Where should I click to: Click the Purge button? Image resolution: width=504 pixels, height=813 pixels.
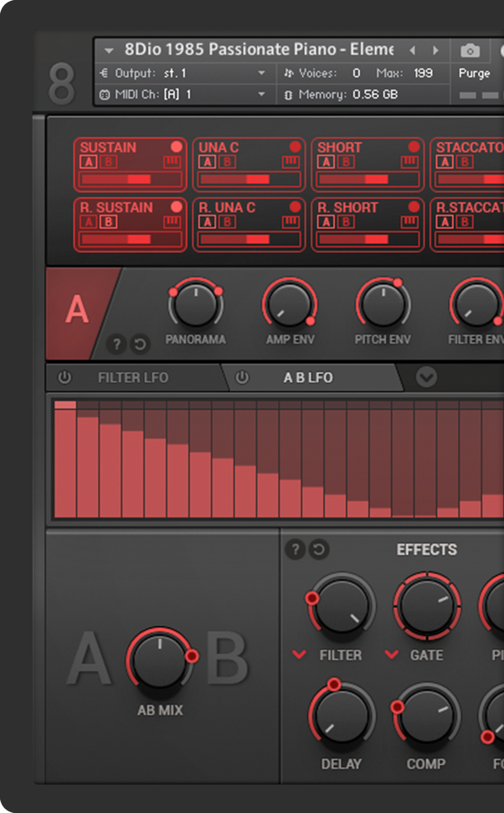(474, 73)
